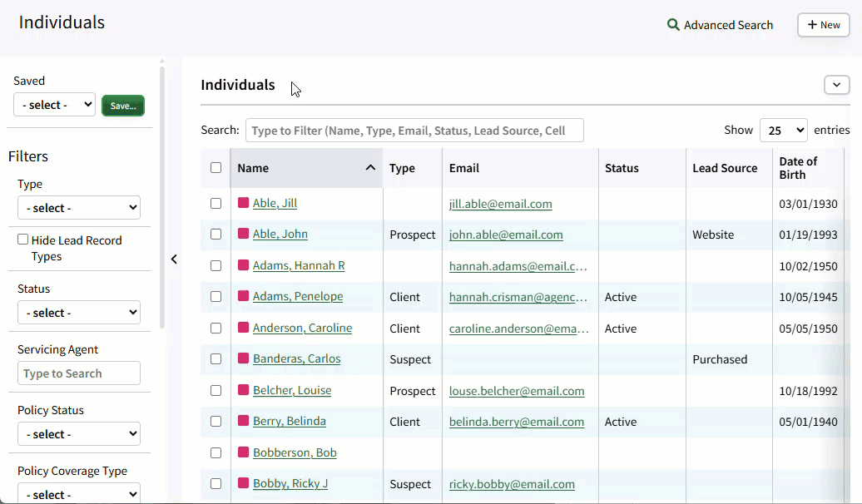Open Able, Jill record link

click(275, 203)
